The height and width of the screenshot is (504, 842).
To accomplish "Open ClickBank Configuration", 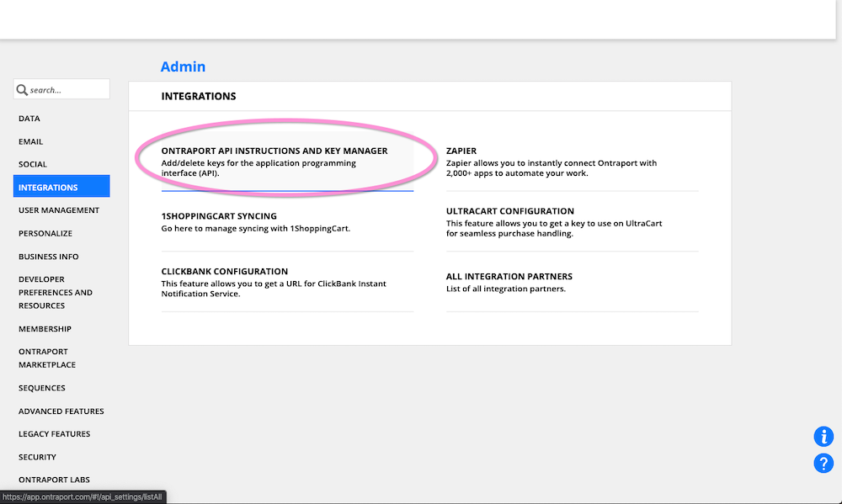I will click(x=224, y=272).
